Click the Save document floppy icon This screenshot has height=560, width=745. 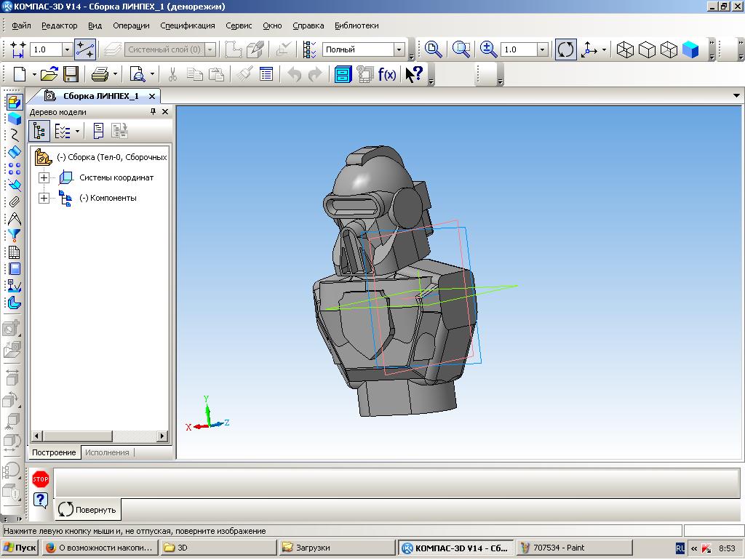71,75
